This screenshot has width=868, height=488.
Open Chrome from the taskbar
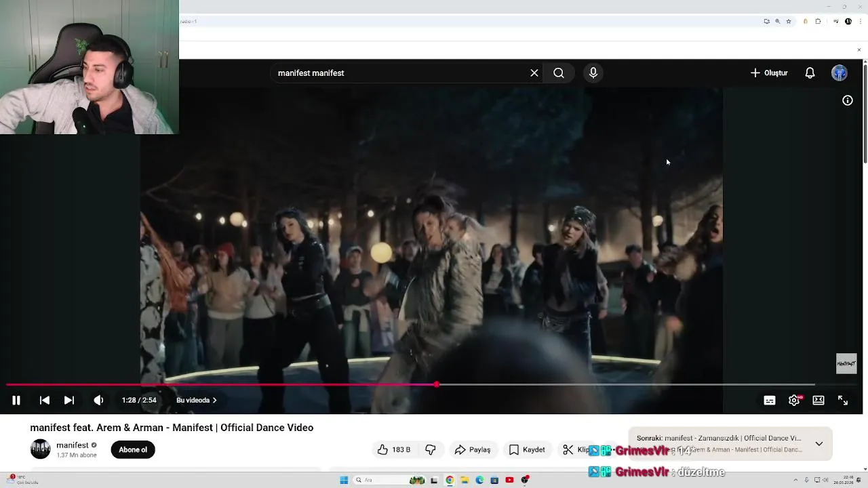point(450,480)
